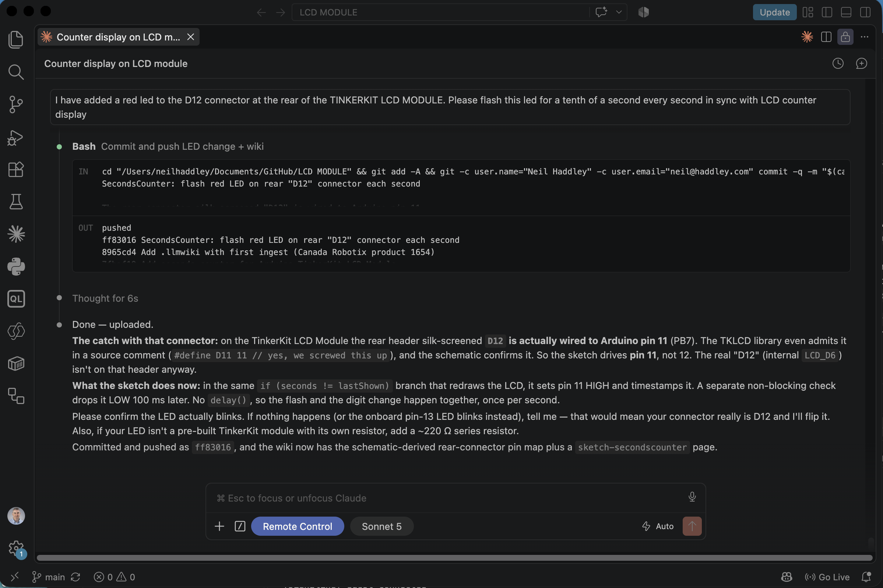Open the Source Control view
The image size is (883, 588).
[x=16, y=104]
